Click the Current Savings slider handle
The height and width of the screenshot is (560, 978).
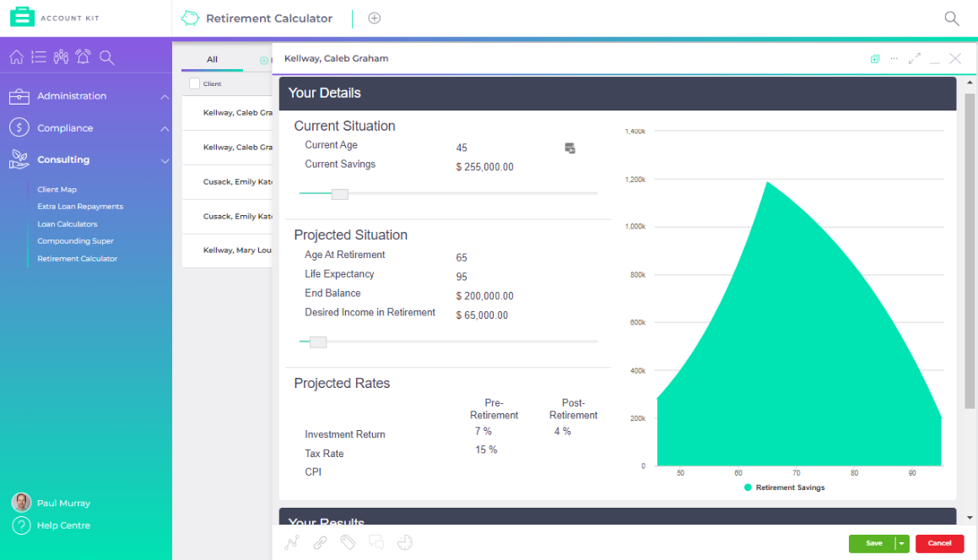pos(339,194)
